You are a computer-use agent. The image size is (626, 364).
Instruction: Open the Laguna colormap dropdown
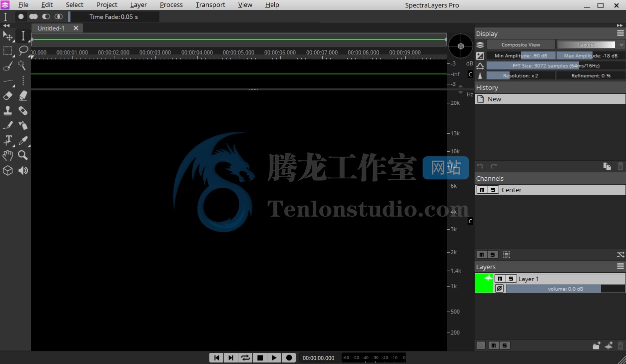tap(591, 44)
